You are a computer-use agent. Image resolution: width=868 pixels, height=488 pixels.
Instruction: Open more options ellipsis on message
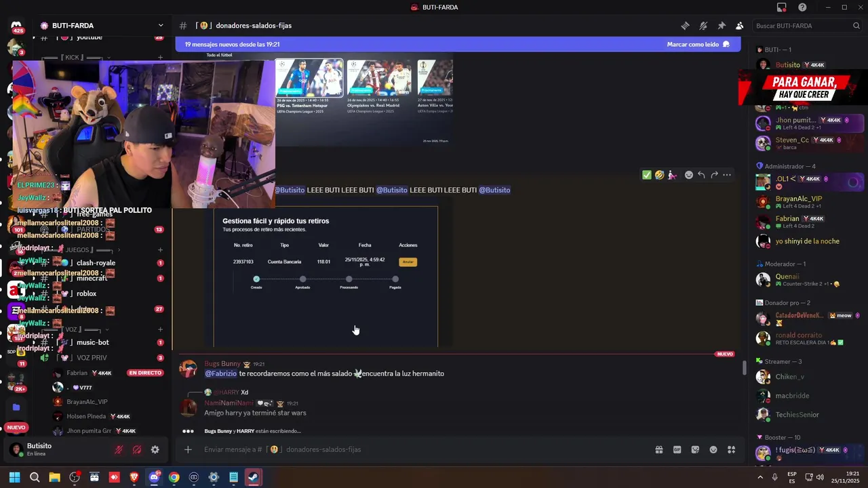point(727,175)
